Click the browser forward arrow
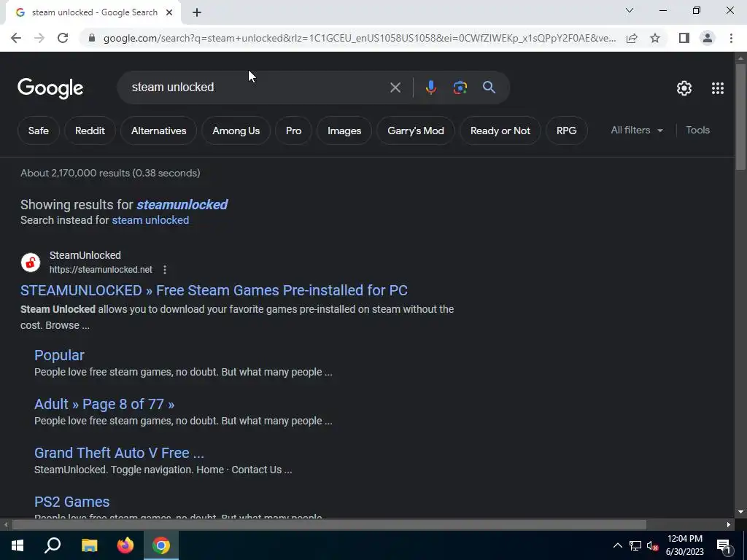 point(39,38)
